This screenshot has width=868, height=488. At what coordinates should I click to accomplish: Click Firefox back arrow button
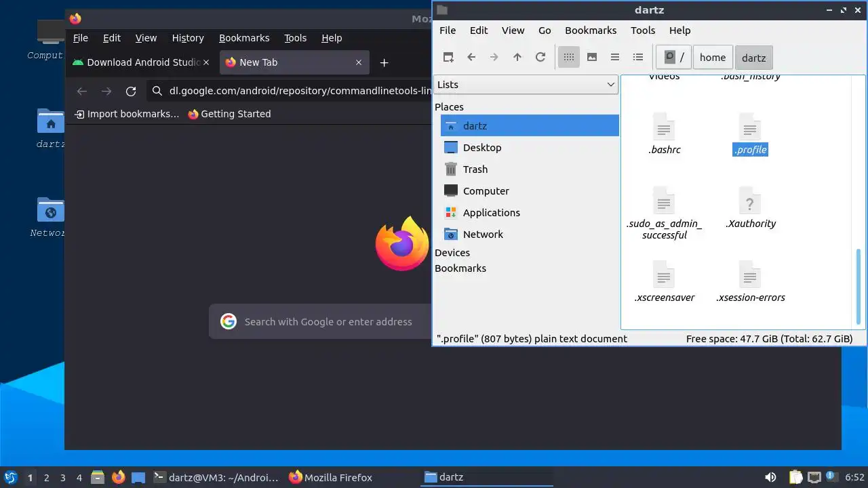coord(82,91)
